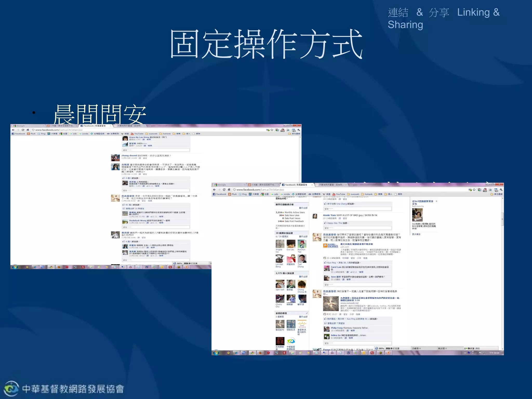Open the 聊天室 (93) chat panel
The height and width of the screenshot is (399, 532).
click(481, 348)
